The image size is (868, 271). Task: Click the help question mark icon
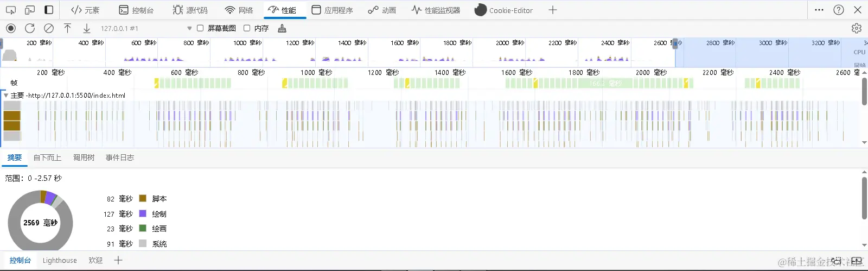point(839,10)
